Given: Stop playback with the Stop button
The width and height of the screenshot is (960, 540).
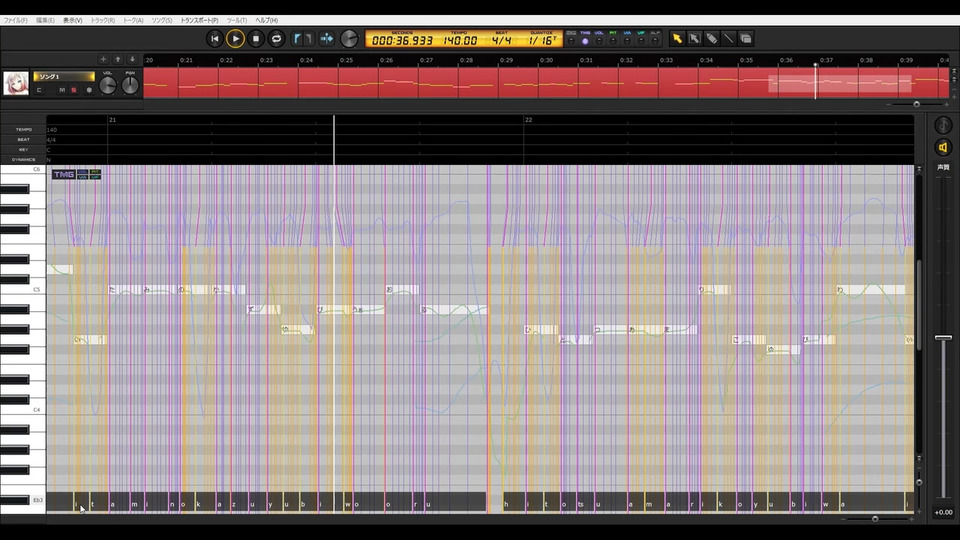Looking at the screenshot, I should (x=256, y=39).
